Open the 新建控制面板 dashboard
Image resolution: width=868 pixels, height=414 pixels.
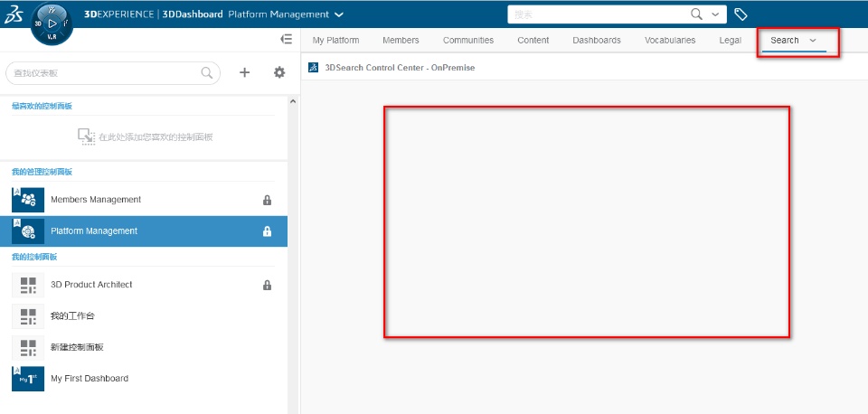click(144, 348)
